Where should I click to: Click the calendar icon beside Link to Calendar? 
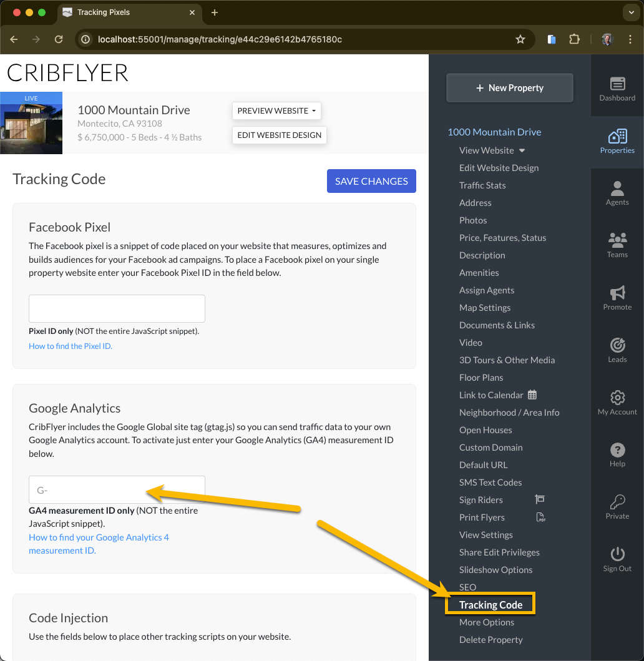pyautogui.click(x=532, y=395)
